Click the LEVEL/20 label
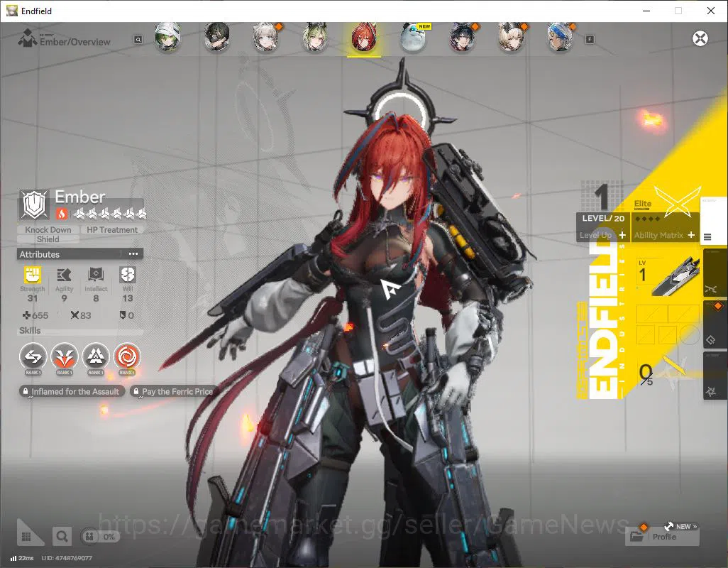 pos(602,218)
